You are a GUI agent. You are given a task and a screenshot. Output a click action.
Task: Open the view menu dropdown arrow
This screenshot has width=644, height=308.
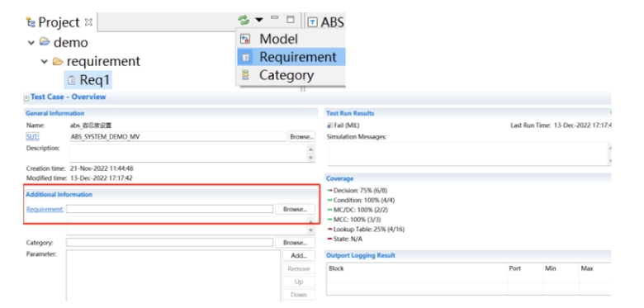point(258,20)
